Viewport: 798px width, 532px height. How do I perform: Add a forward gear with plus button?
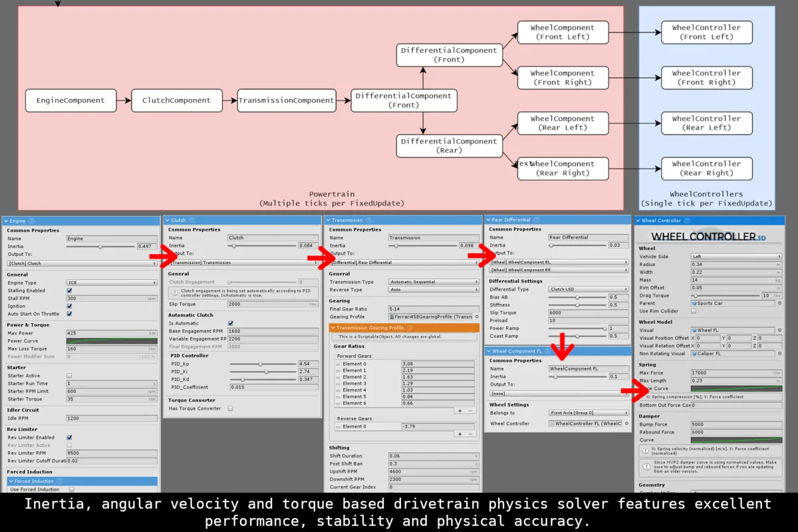click(459, 411)
